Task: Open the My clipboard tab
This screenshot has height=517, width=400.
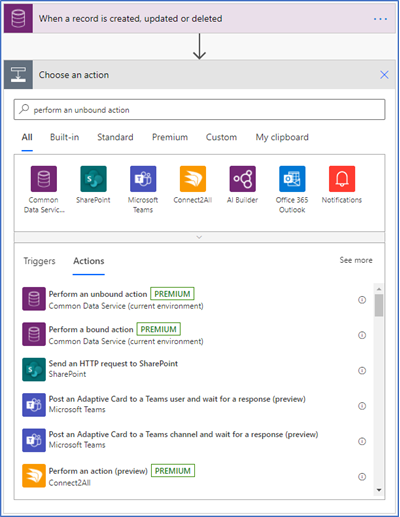Action: click(x=282, y=137)
